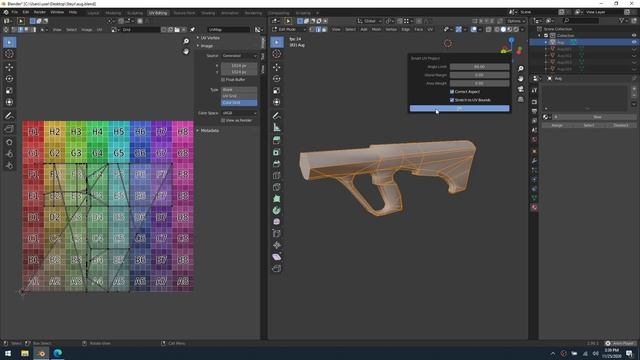Select the Annotate tool in UV editor
Screen dimensions: 640x360
9,116
